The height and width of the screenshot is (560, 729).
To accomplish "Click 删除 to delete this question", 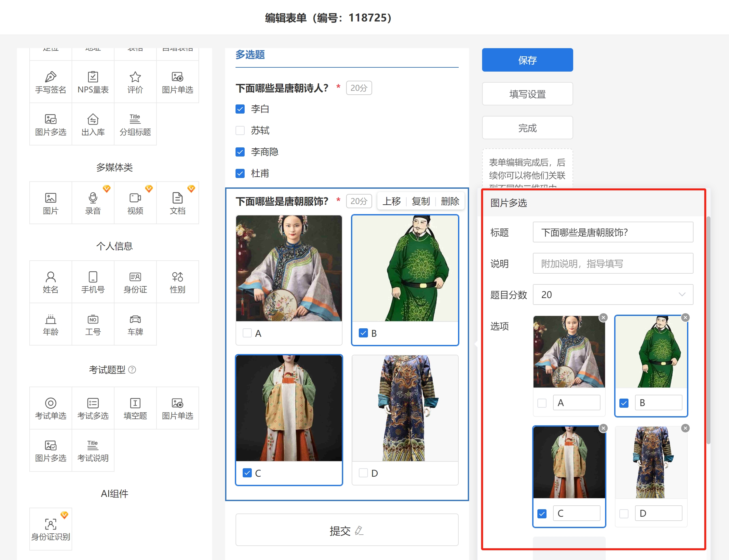I will [450, 201].
